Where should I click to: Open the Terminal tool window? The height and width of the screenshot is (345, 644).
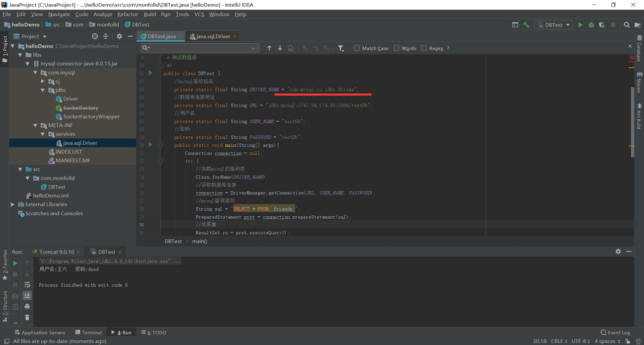tap(89, 332)
